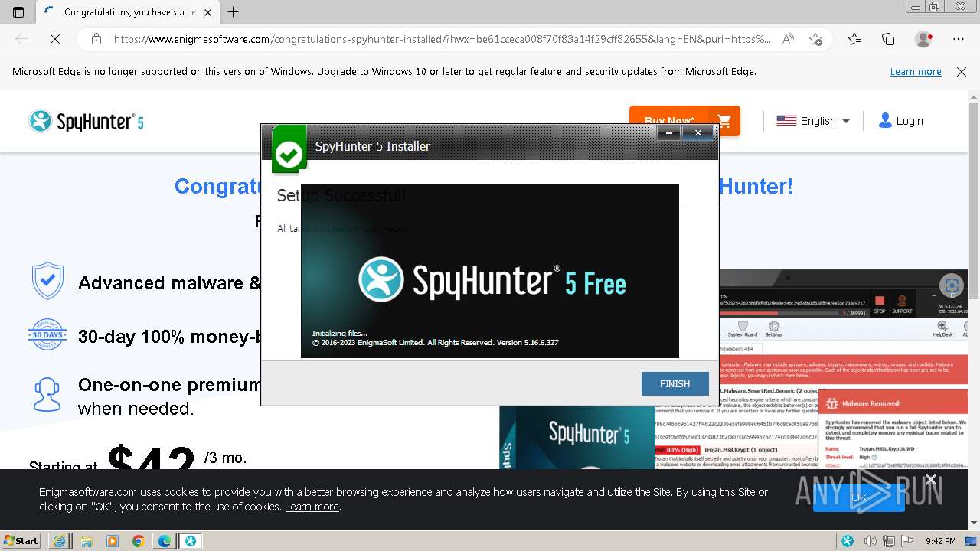This screenshot has width=980, height=551.
Task: Close the SpyHunter 5 Installer window
Action: [x=698, y=133]
